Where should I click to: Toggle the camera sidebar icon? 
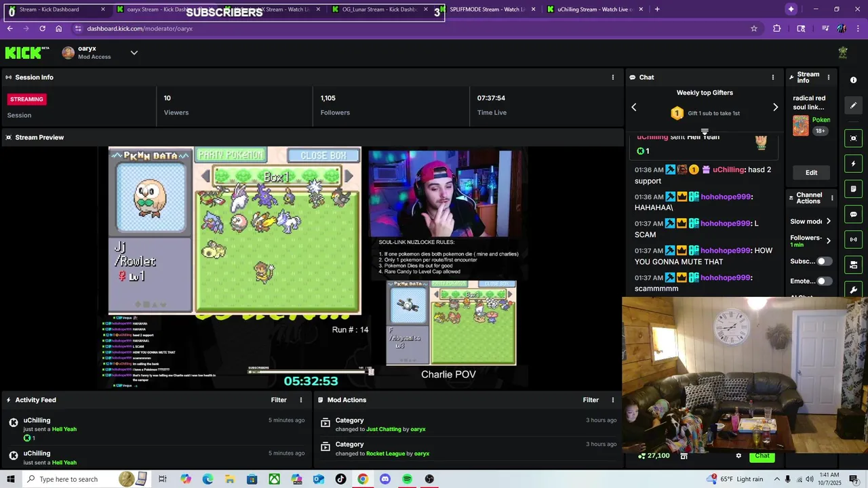(x=853, y=264)
